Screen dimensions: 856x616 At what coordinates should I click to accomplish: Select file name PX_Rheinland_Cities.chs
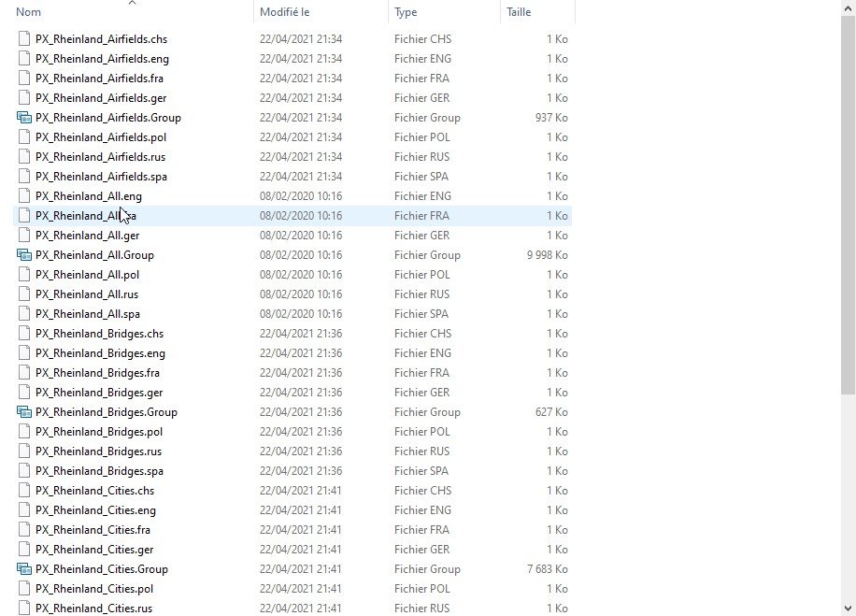(95, 491)
